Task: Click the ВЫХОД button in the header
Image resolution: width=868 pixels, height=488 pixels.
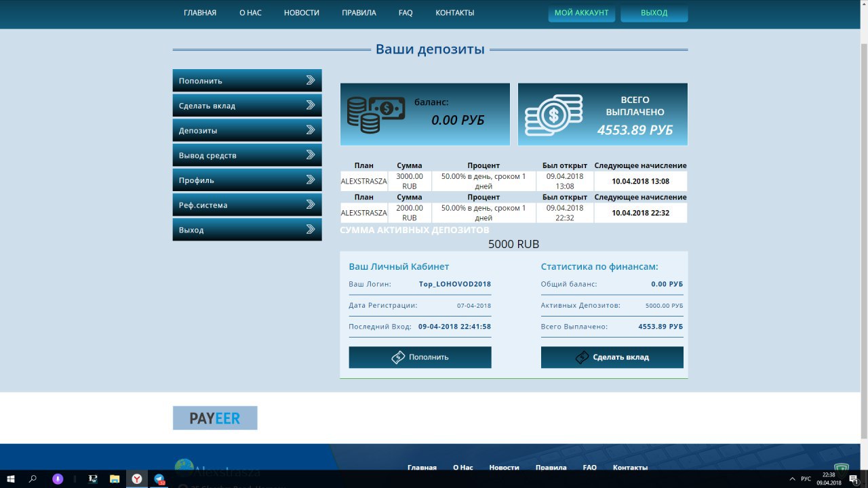Action: pyautogui.click(x=654, y=13)
